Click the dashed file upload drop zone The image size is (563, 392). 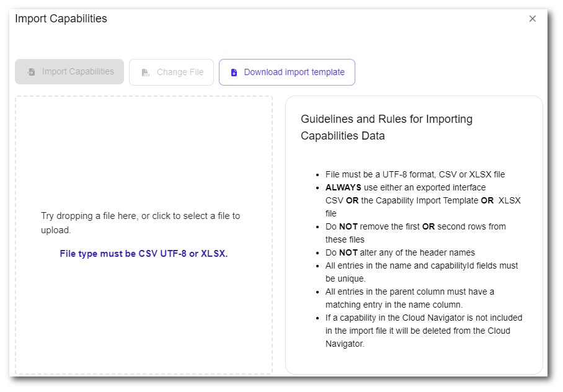click(x=143, y=155)
